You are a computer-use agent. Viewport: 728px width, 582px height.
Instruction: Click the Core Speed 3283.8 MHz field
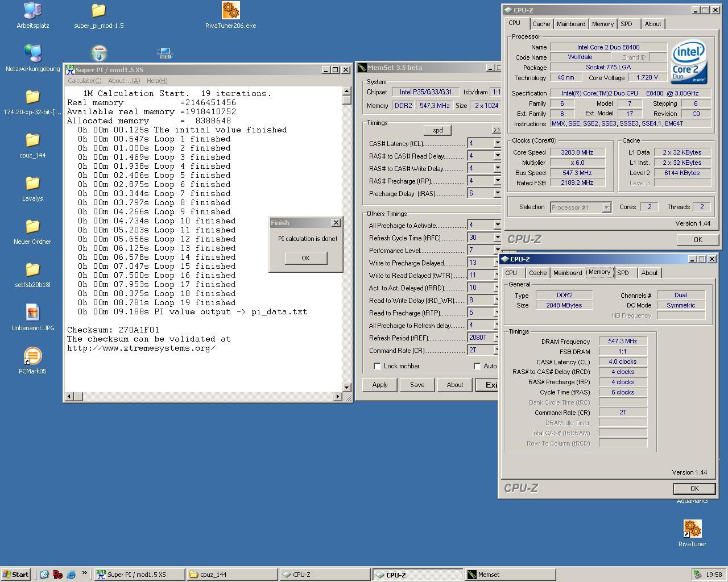coord(577,152)
